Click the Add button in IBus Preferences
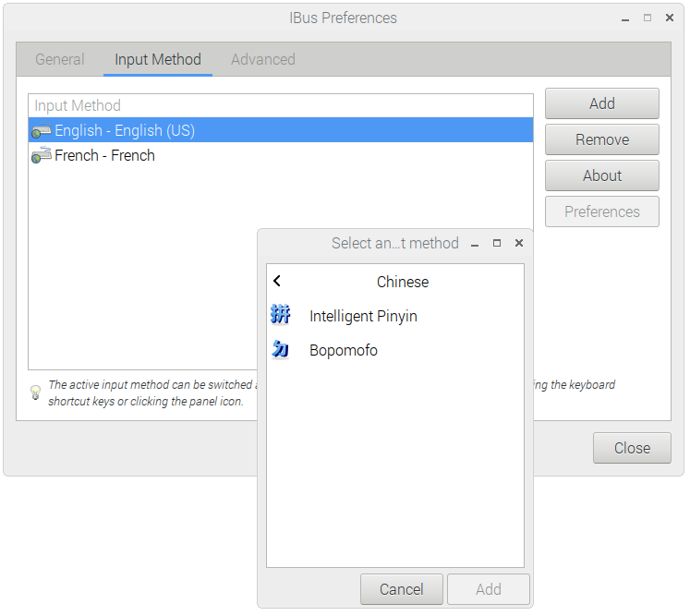Image resolution: width=690 pixels, height=616 pixels. coord(602,103)
